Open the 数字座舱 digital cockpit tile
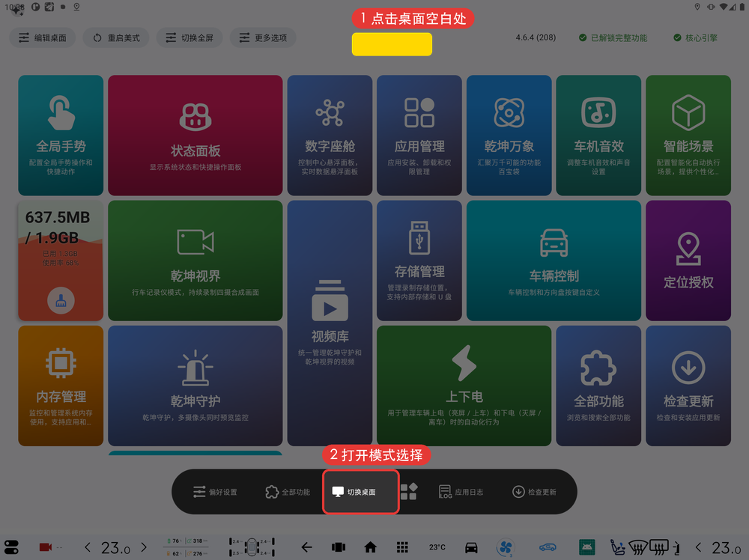Image resolution: width=749 pixels, height=560 pixels. 330,135
